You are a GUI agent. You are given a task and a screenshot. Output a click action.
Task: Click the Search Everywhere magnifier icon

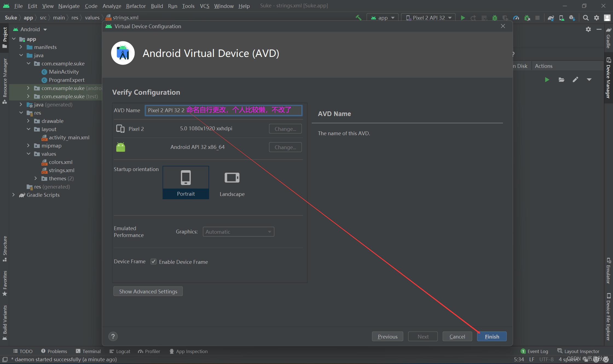click(586, 18)
